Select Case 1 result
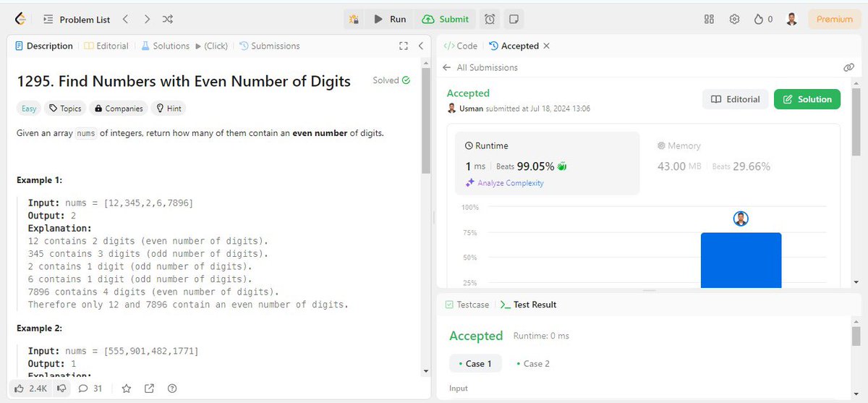Viewport: 868px width, 403px height. point(475,363)
